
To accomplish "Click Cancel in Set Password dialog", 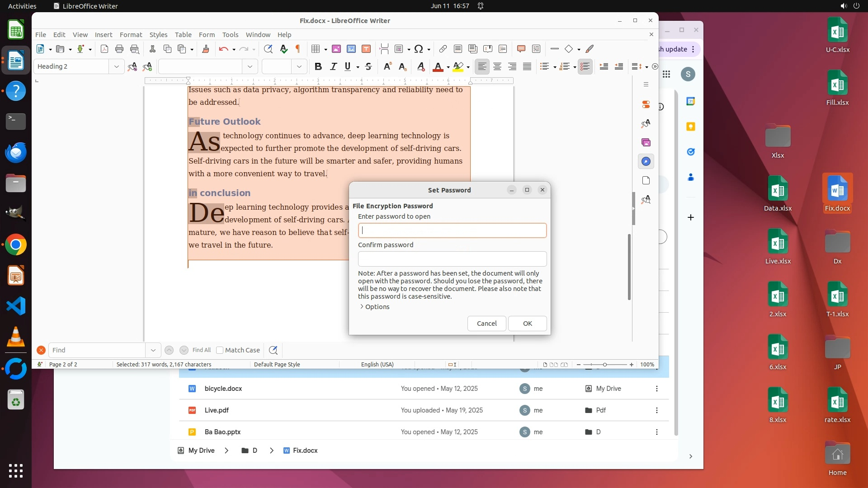I will coord(486,324).
